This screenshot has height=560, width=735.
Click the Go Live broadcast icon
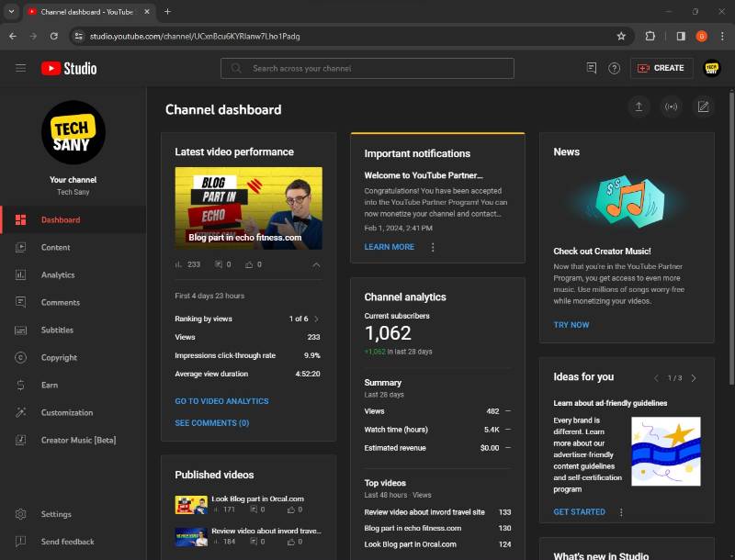tap(671, 106)
